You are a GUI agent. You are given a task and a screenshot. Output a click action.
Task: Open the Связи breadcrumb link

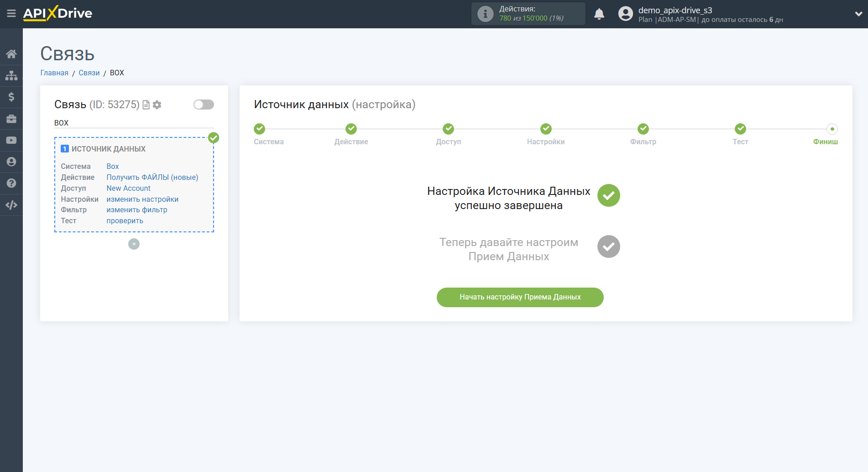pyautogui.click(x=89, y=73)
